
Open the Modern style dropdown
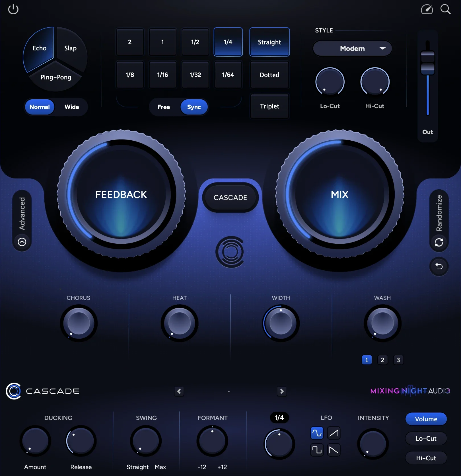352,48
